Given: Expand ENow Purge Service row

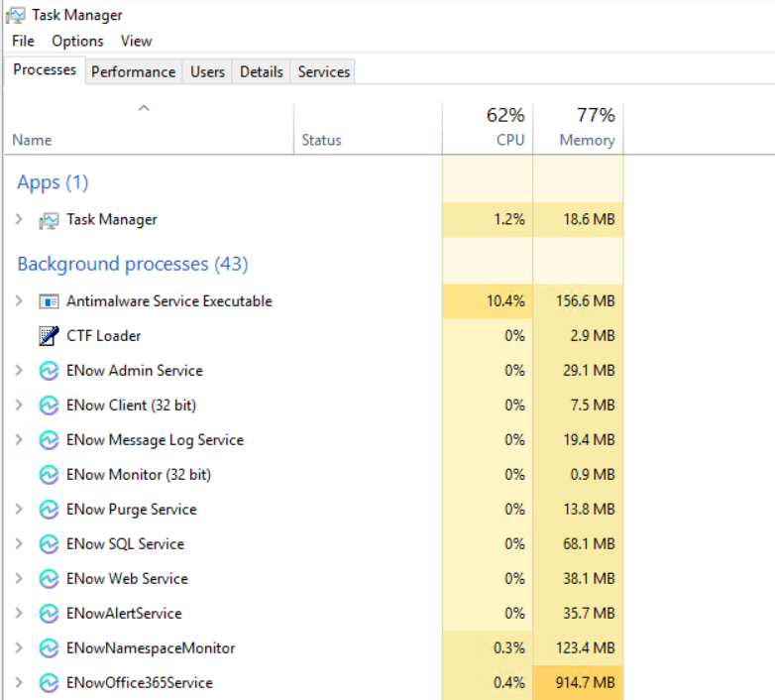Looking at the screenshot, I should [19, 509].
